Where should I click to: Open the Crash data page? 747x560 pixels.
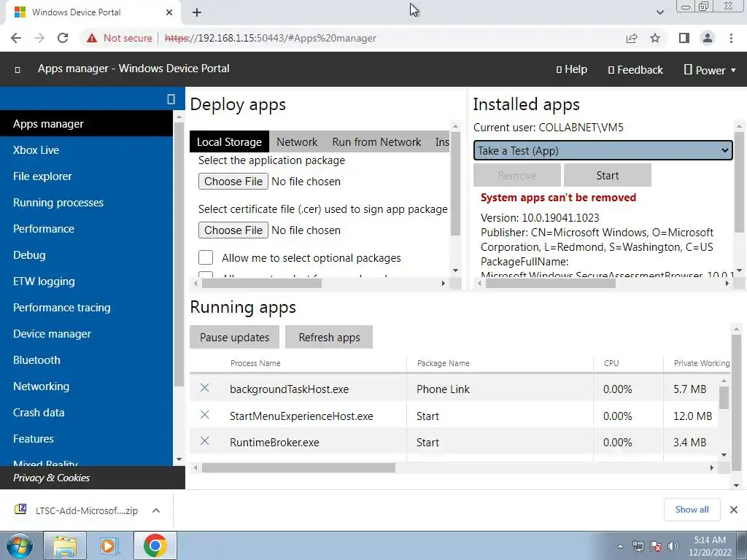86,413
